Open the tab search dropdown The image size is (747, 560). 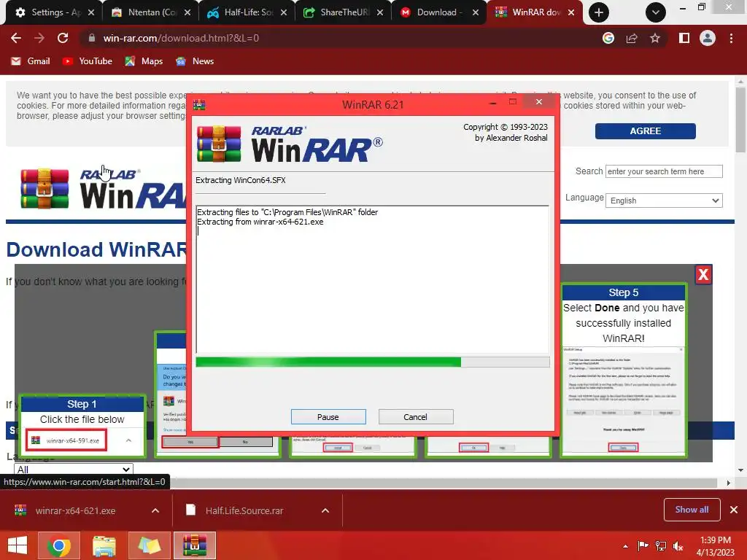pyautogui.click(x=656, y=12)
